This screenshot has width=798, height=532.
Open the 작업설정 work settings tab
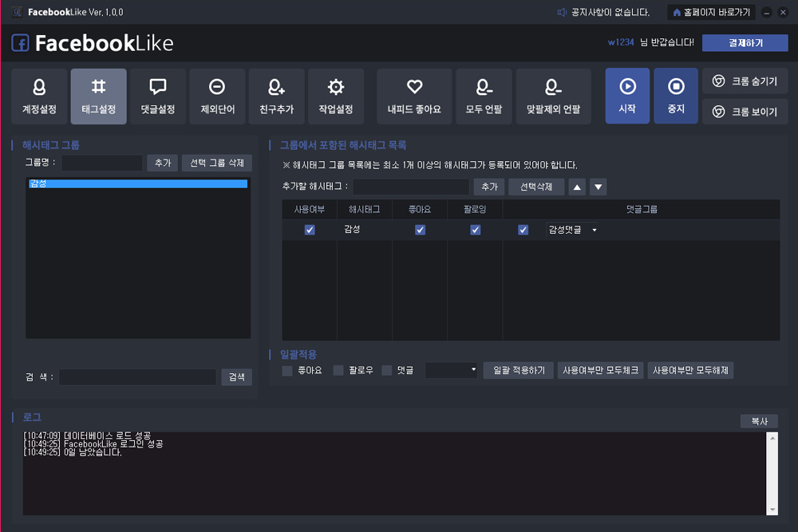(336, 97)
